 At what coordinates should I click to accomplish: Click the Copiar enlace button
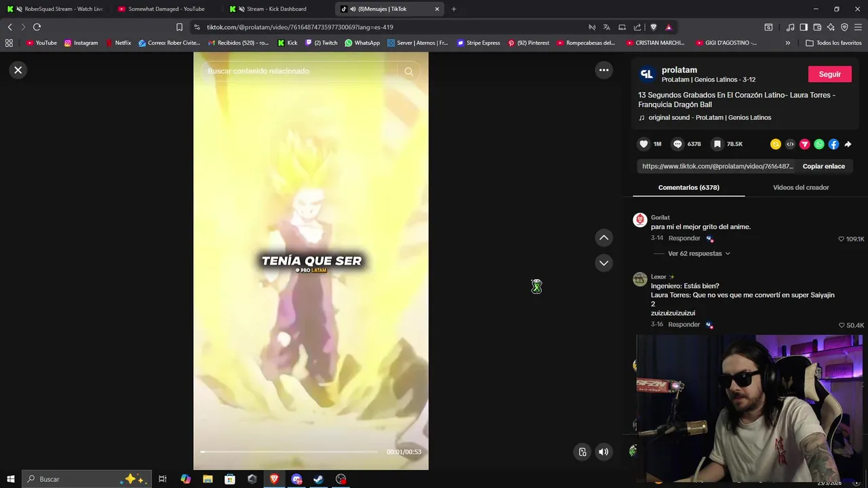coord(823,166)
